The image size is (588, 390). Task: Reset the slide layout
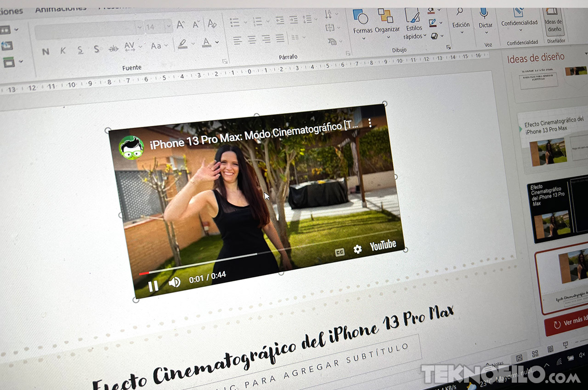click(7, 45)
